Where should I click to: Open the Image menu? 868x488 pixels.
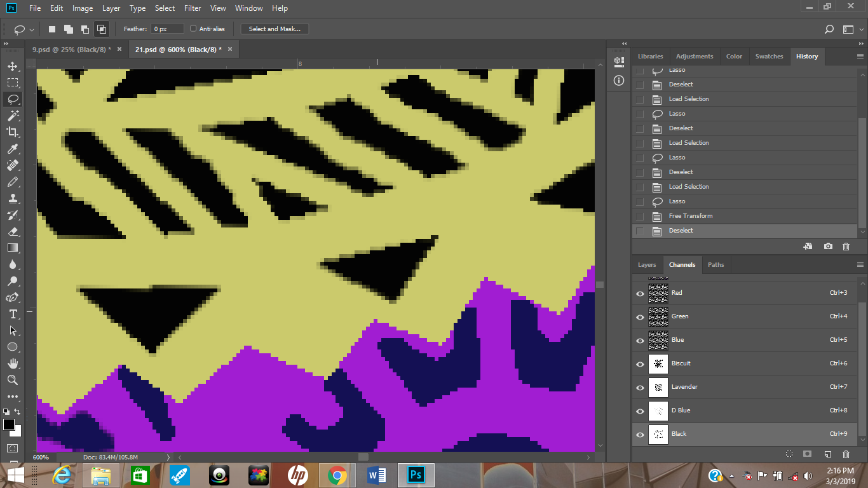click(x=83, y=8)
